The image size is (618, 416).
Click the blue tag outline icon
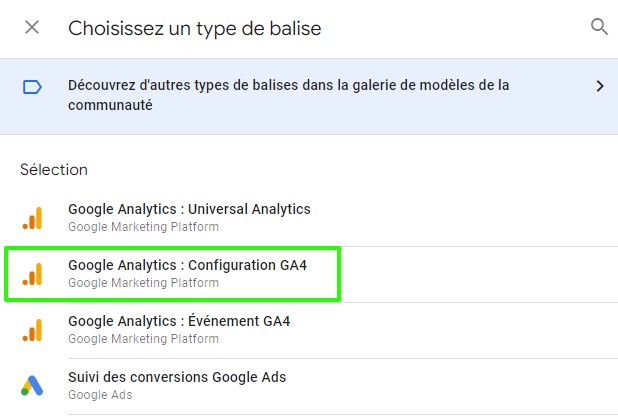pos(32,87)
